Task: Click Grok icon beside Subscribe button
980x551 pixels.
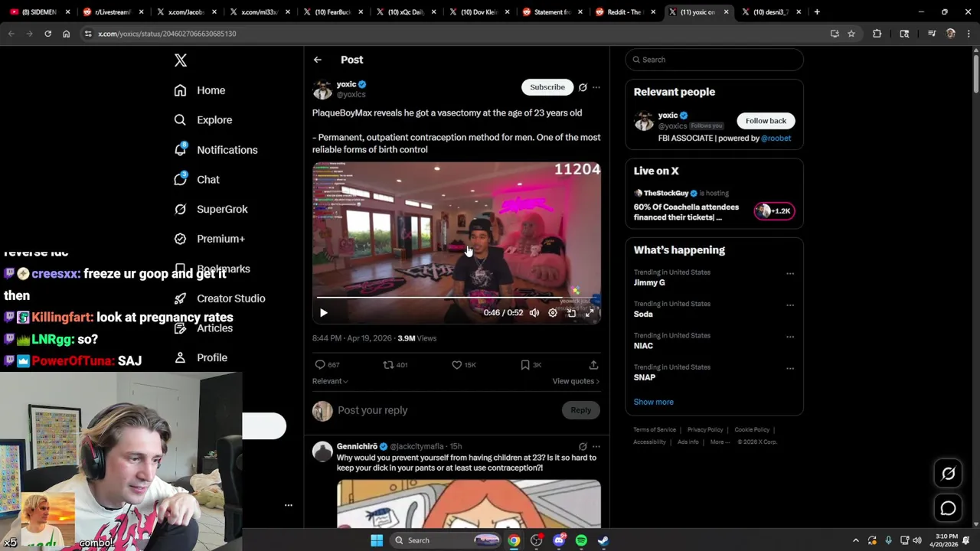Action: tap(583, 87)
